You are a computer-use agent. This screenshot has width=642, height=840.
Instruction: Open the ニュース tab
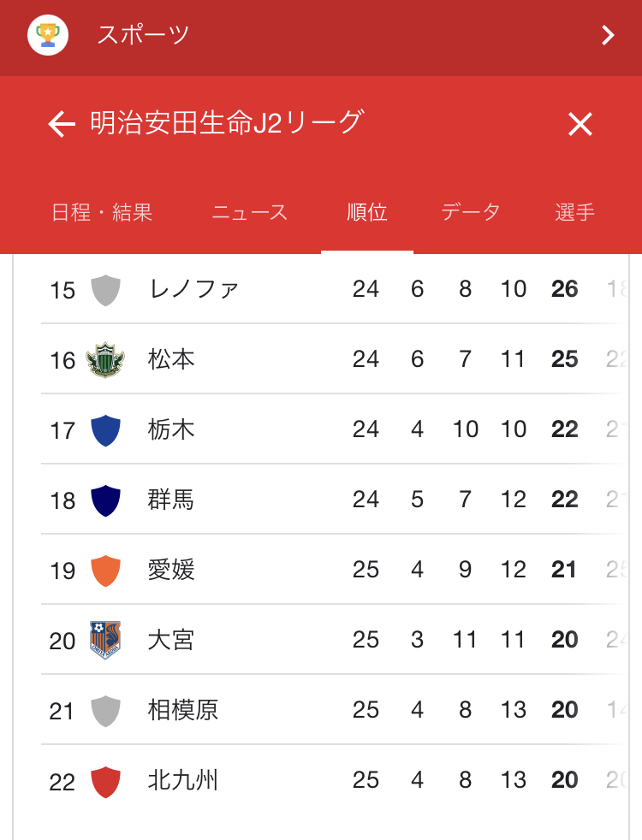pos(250,213)
